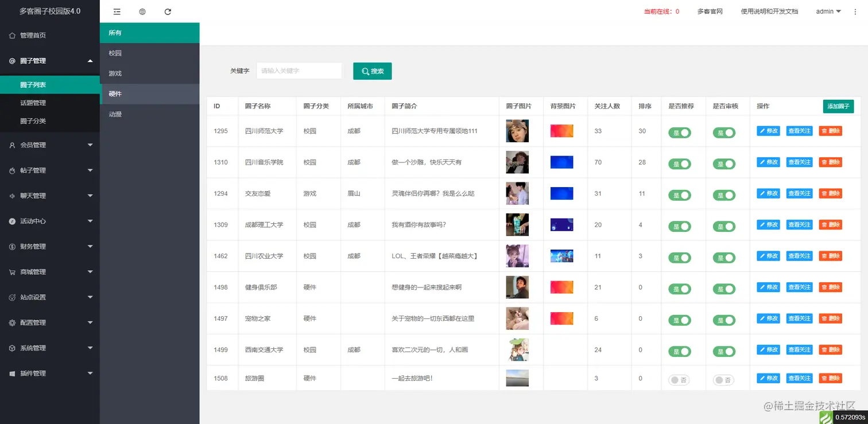Open the 圈子图片 thumbnail for 旅游圈

pyautogui.click(x=517, y=378)
